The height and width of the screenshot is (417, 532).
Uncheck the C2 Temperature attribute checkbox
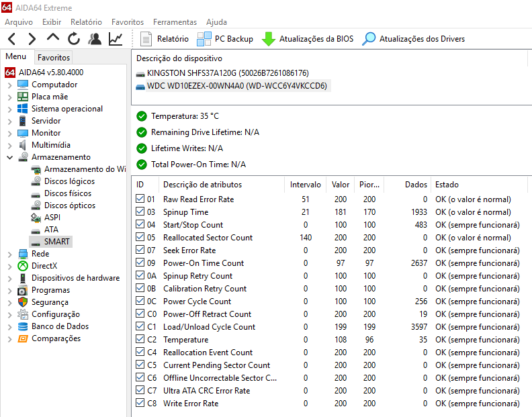pos(140,339)
